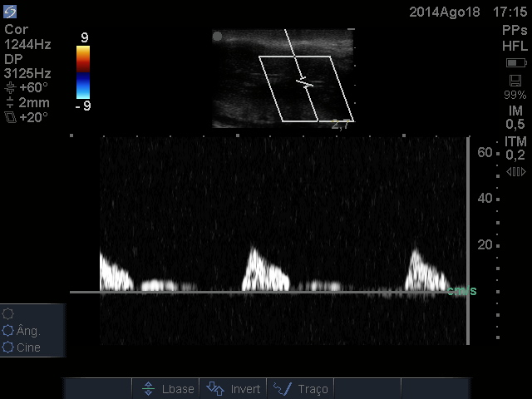
Task: Click the color velocity scale bar
Action: pyautogui.click(x=83, y=72)
